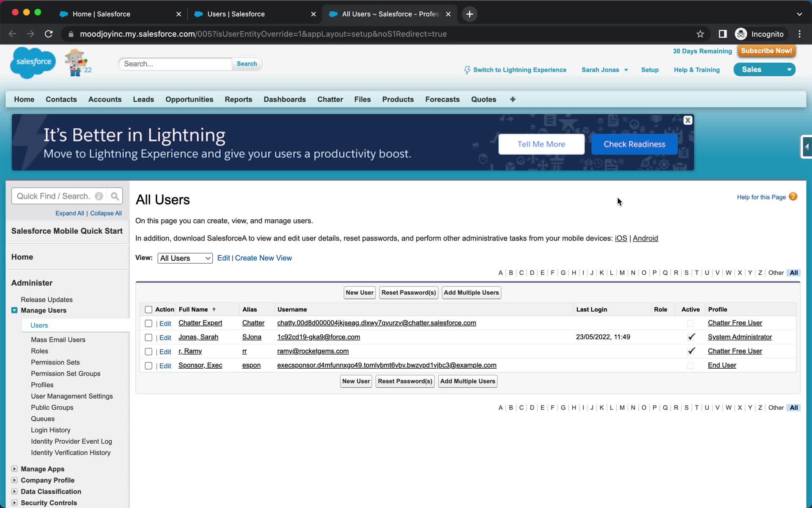Check the Sponsor, Exec row checkbox
The width and height of the screenshot is (812, 508).
pyautogui.click(x=148, y=366)
